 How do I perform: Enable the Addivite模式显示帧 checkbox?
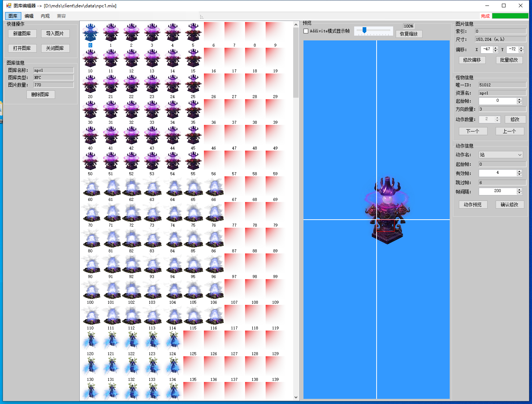click(x=306, y=31)
